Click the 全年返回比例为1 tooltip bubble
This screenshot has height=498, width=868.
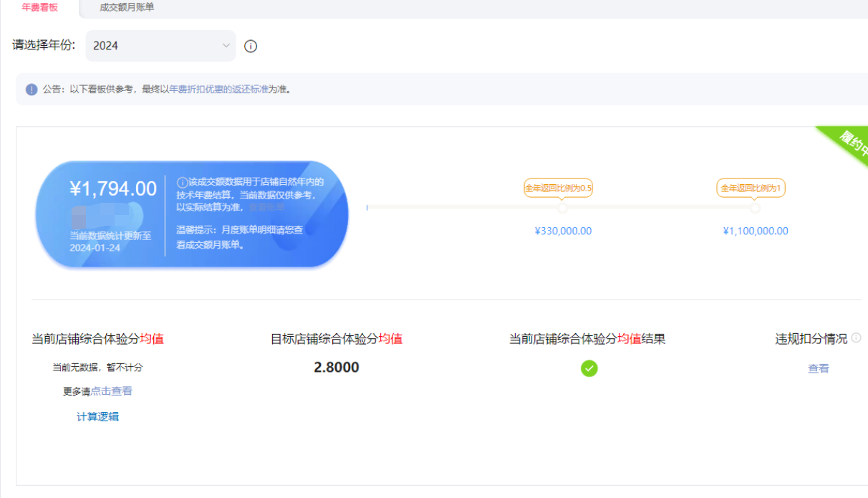[751, 188]
